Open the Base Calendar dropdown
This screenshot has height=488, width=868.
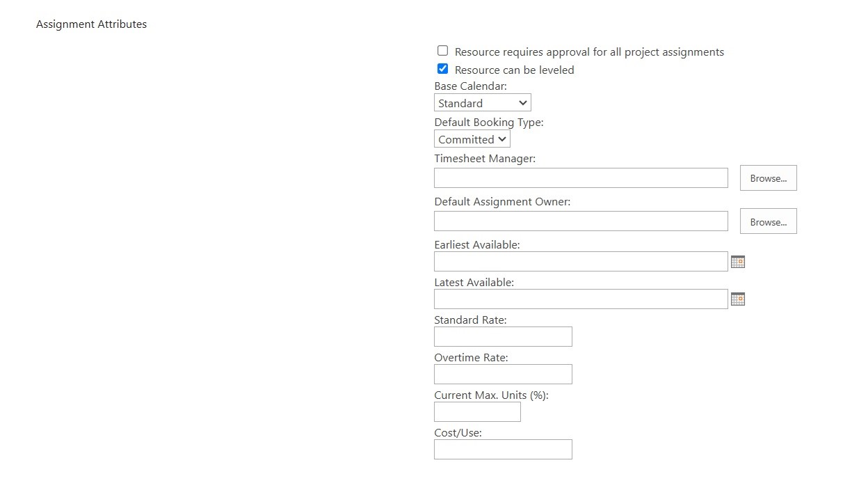click(482, 103)
